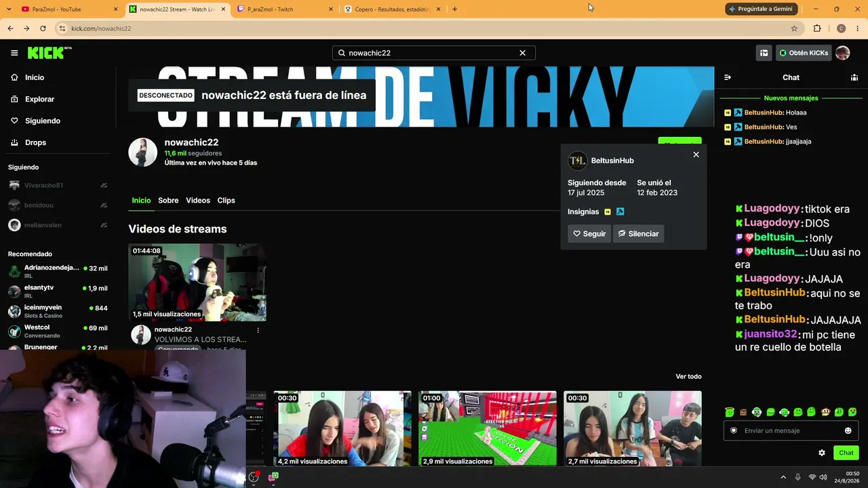Image resolution: width=868 pixels, height=488 pixels.
Task: Open recommended channel elsantytv
Action: pyautogui.click(x=58, y=291)
